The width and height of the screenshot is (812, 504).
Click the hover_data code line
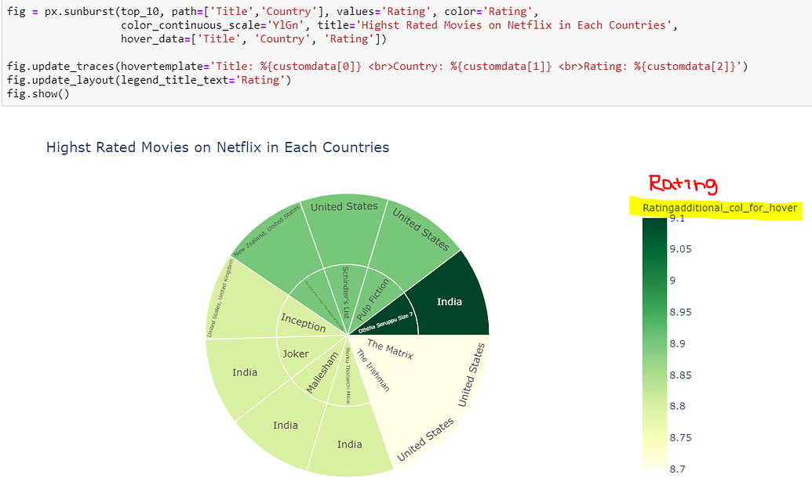tap(253, 39)
